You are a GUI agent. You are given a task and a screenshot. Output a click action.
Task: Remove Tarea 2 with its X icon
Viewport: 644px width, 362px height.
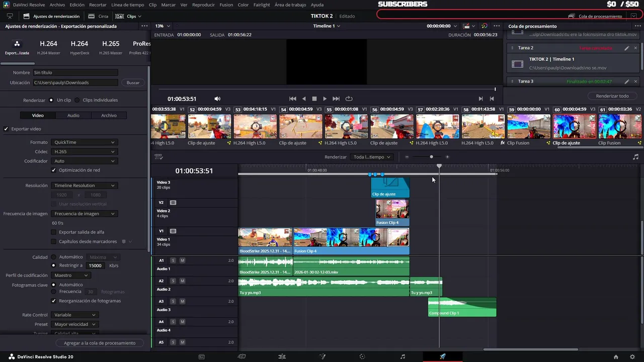coord(635,48)
